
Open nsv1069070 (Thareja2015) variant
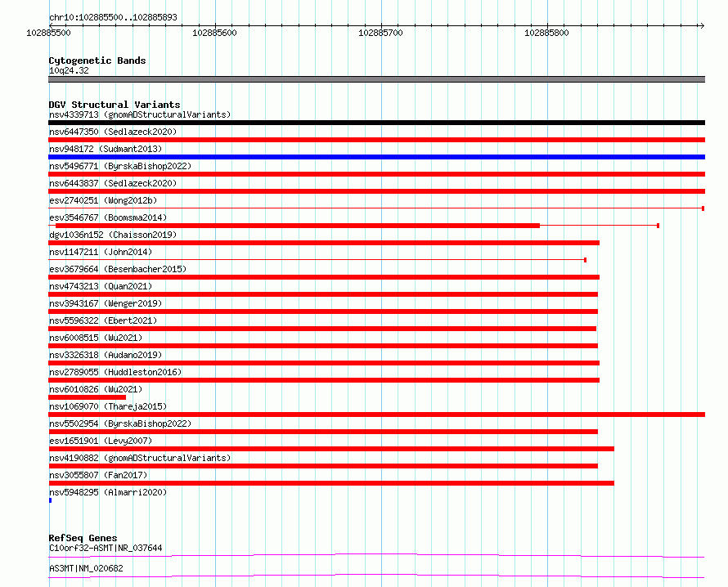[x=108, y=406]
